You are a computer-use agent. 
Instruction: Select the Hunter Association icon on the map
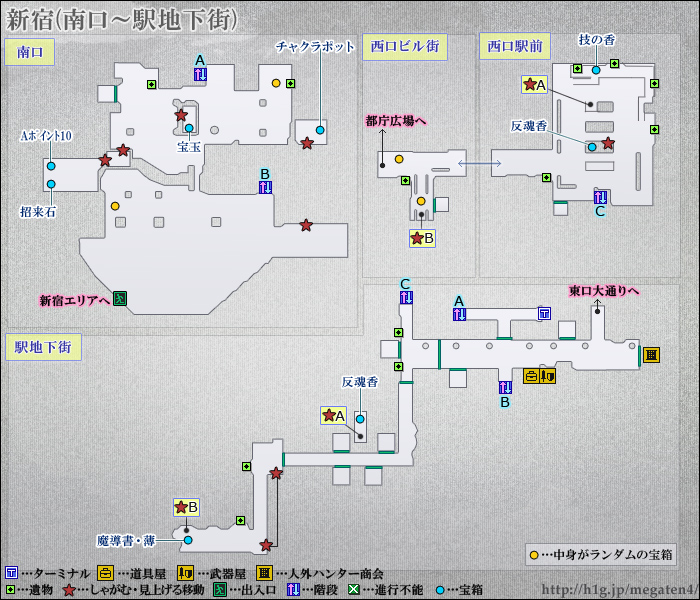[x=651, y=354]
